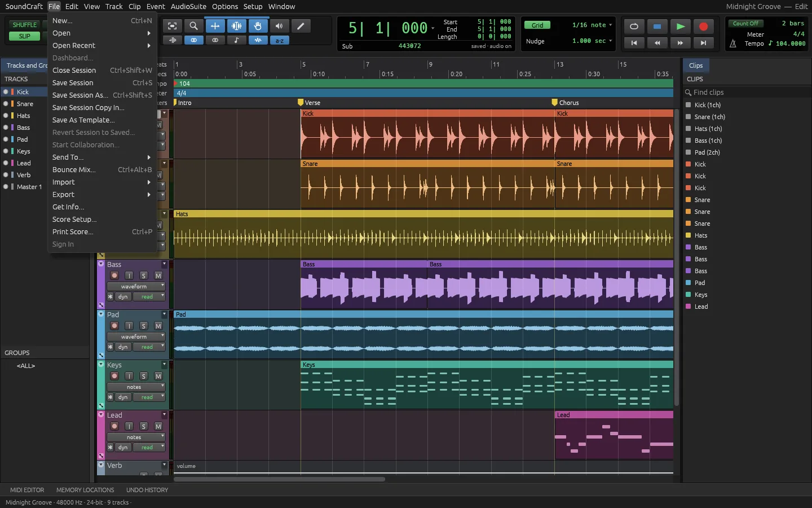Image resolution: width=812 pixels, height=508 pixels.
Task: Record-enable the Bass track
Action: pyautogui.click(x=114, y=275)
